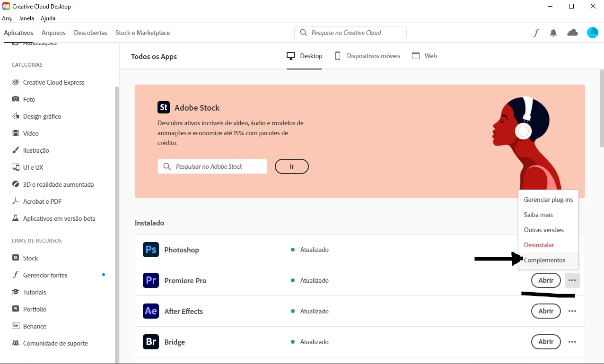This screenshot has width=604, height=364.
Task: Open Gerenciar fontes link
Action: [40, 275]
